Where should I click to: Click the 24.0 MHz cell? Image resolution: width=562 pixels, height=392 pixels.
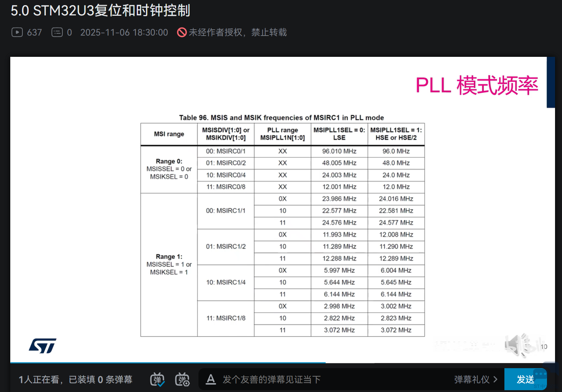click(396, 175)
